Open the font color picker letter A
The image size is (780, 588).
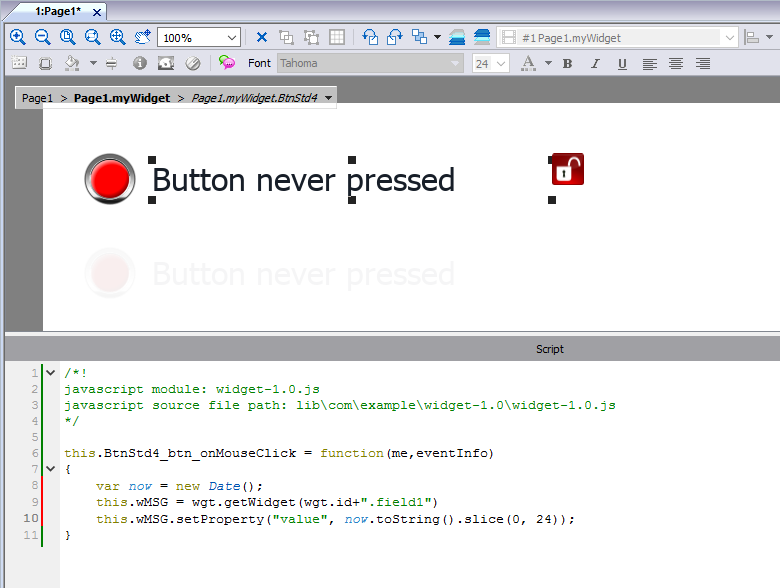click(x=527, y=63)
